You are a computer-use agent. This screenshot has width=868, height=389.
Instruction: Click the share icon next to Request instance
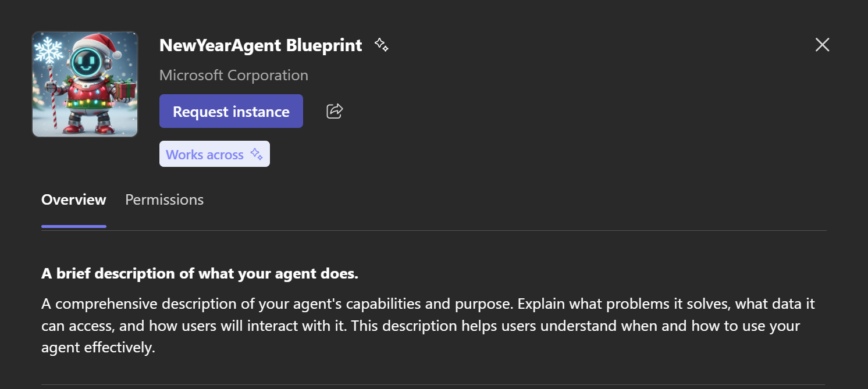(x=335, y=111)
